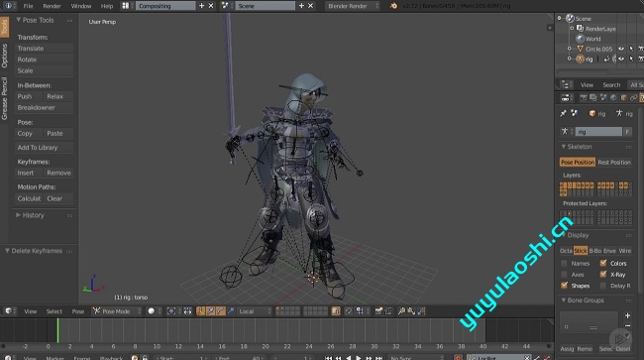This screenshot has width=644, height=360.
Task: Click the paste pose icon in 3D header
Action: pyautogui.click(x=411, y=311)
